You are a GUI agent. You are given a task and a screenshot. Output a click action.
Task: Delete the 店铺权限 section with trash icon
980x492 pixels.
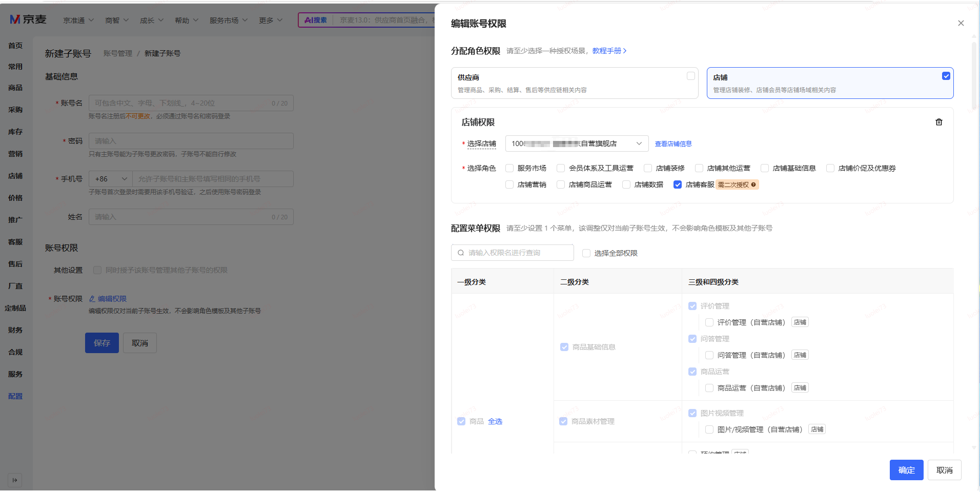point(938,122)
